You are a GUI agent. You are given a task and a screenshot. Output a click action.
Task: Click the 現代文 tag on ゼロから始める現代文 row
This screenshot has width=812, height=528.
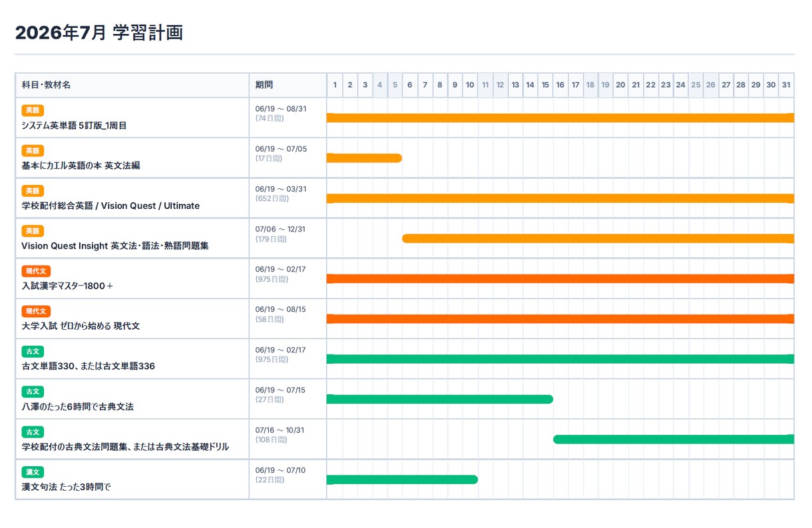coord(36,311)
